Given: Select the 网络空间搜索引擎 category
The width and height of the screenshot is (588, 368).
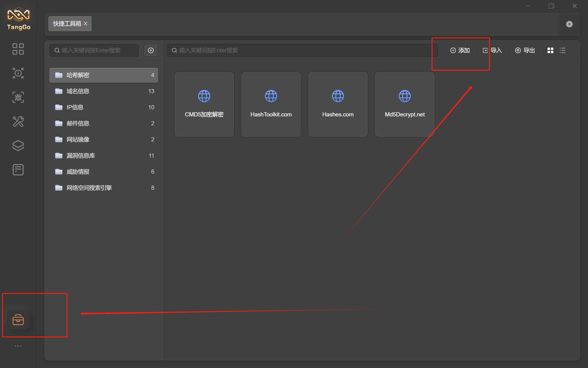Looking at the screenshot, I should (104, 188).
